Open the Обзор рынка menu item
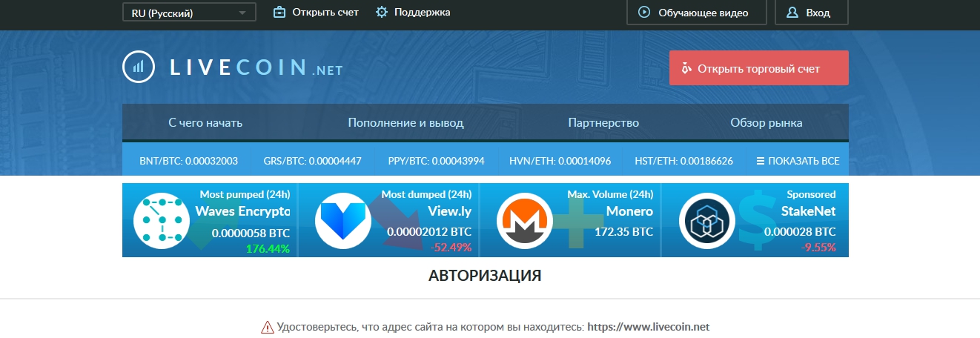The height and width of the screenshot is (338, 980). click(x=766, y=123)
